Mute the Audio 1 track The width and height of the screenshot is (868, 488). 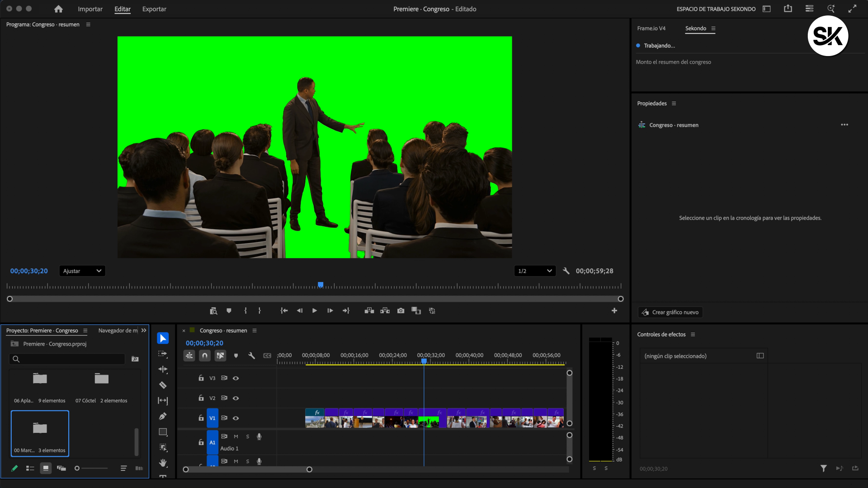pyautogui.click(x=236, y=436)
